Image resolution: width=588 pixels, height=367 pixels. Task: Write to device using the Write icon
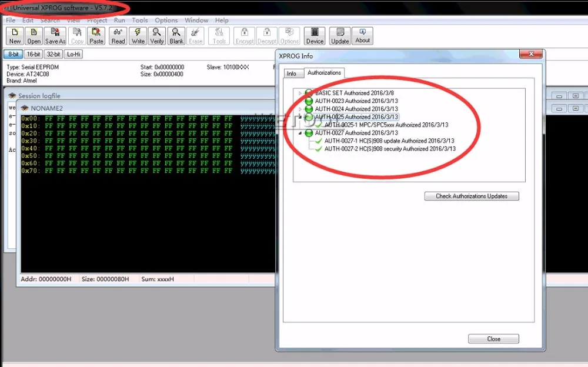tap(138, 36)
